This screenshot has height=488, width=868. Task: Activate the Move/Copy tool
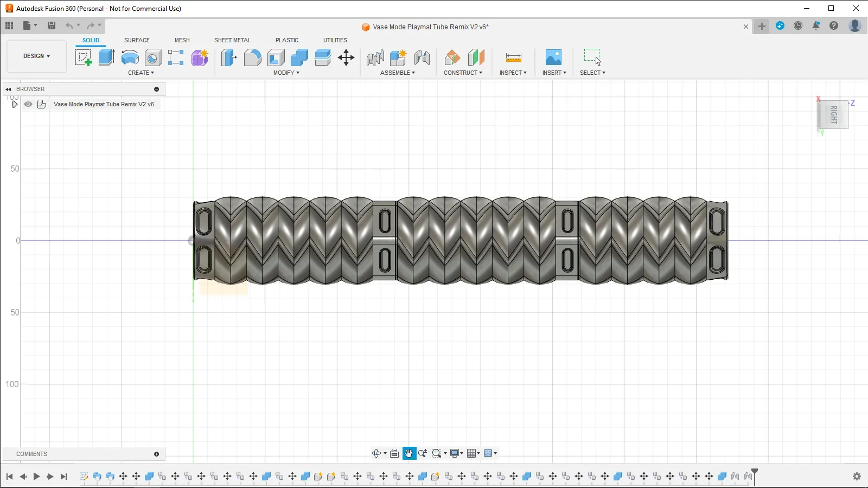pyautogui.click(x=346, y=57)
